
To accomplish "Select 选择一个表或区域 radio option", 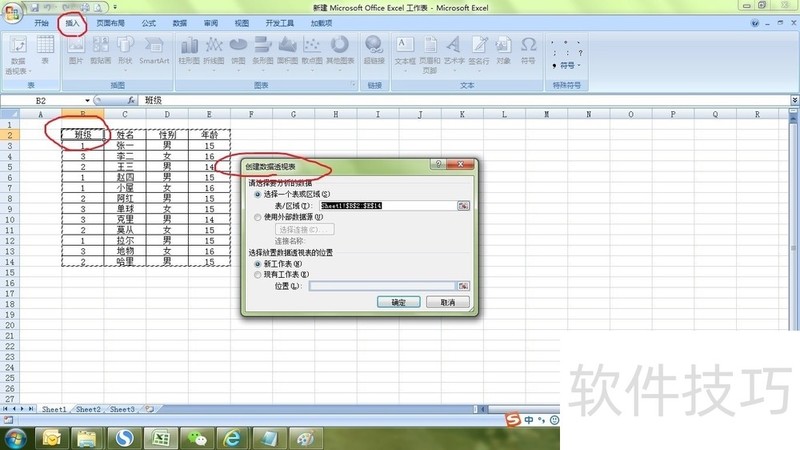I will click(x=258, y=194).
